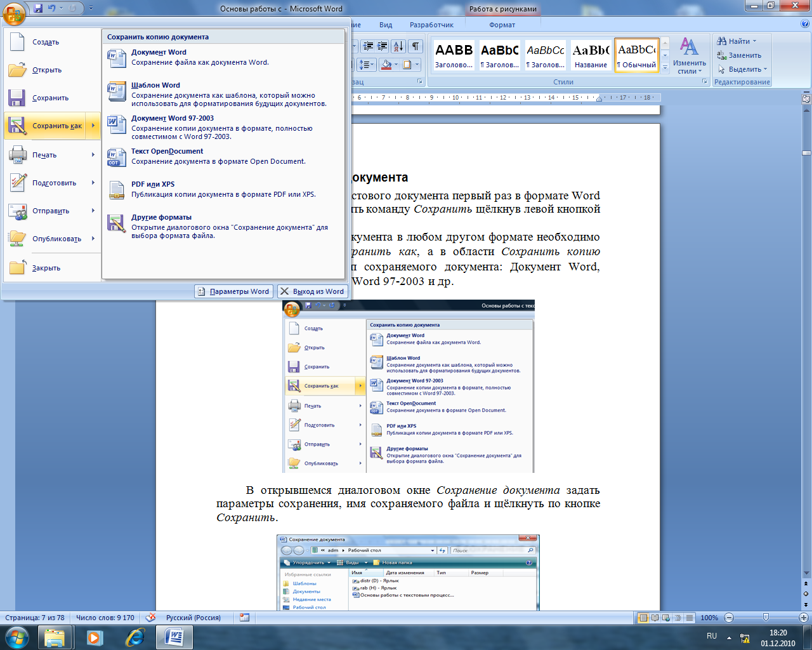The width and height of the screenshot is (812, 650).
Task: Switch to the Вид ribbon tab
Action: coord(386,25)
